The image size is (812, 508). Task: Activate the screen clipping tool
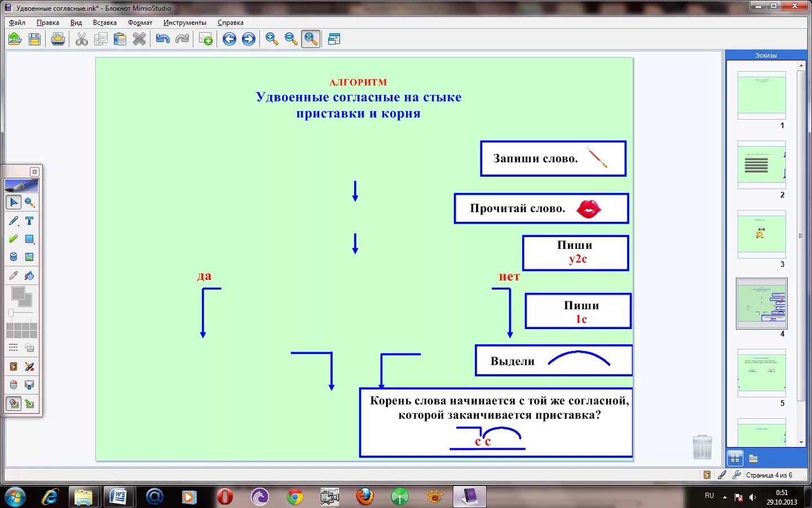29,385
